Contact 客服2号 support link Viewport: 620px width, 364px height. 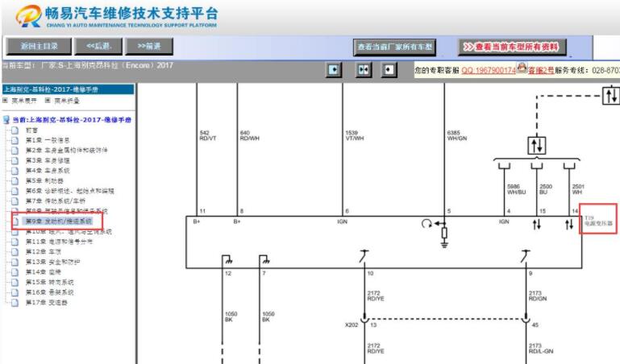[541, 70]
